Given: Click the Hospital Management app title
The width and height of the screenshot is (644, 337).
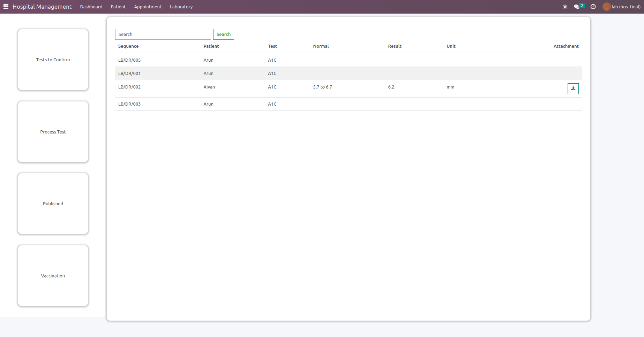Looking at the screenshot, I should [x=42, y=7].
